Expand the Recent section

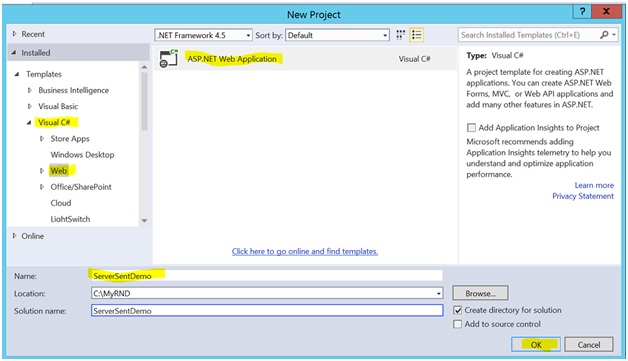pyautogui.click(x=14, y=34)
